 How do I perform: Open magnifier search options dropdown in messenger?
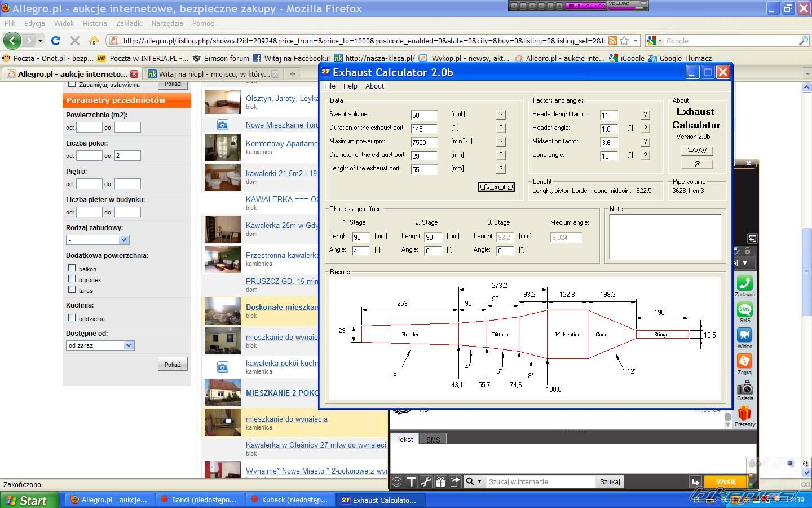click(473, 481)
